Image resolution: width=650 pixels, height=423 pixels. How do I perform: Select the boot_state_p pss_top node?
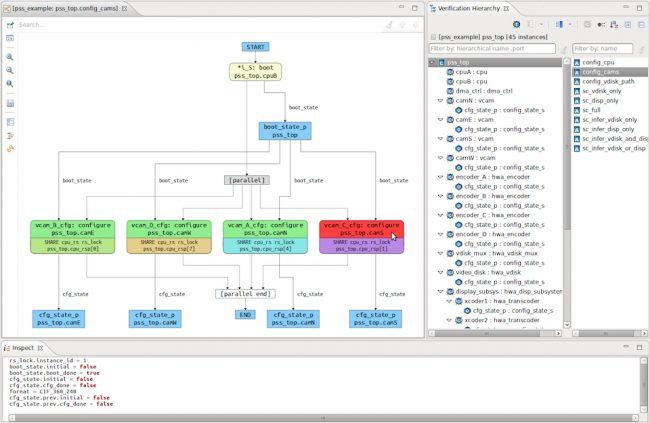tap(285, 131)
